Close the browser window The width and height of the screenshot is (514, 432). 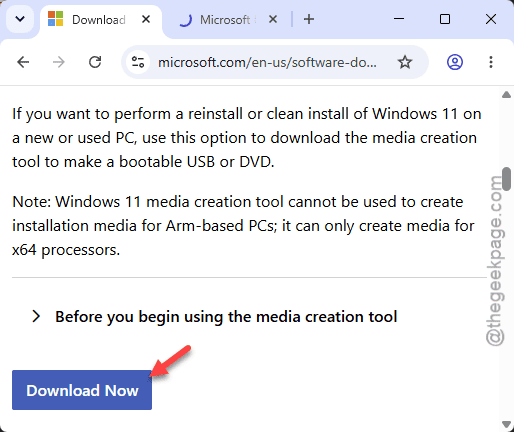pyautogui.click(x=491, y=19)
